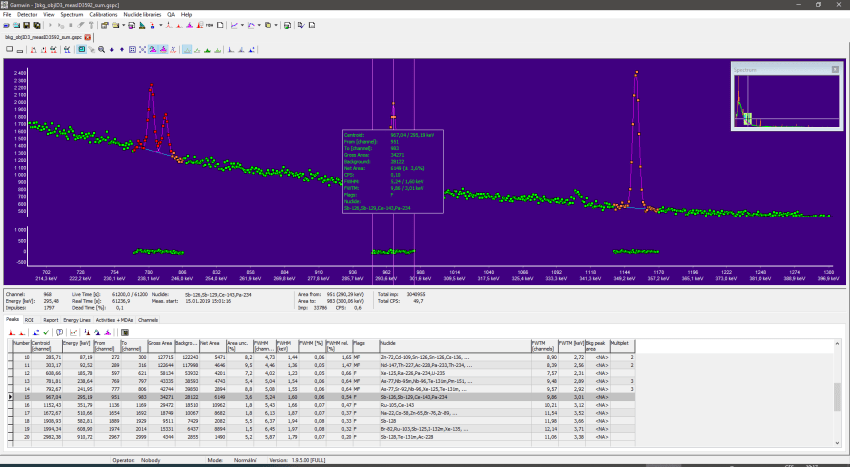Click the green checkmark icon in Peaks toolbar
Screen dimensions: 850x467
(46, 331)
